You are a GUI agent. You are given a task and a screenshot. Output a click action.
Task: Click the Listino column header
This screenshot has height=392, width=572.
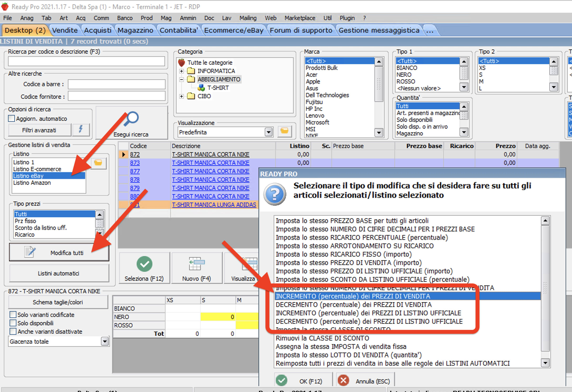293,146
